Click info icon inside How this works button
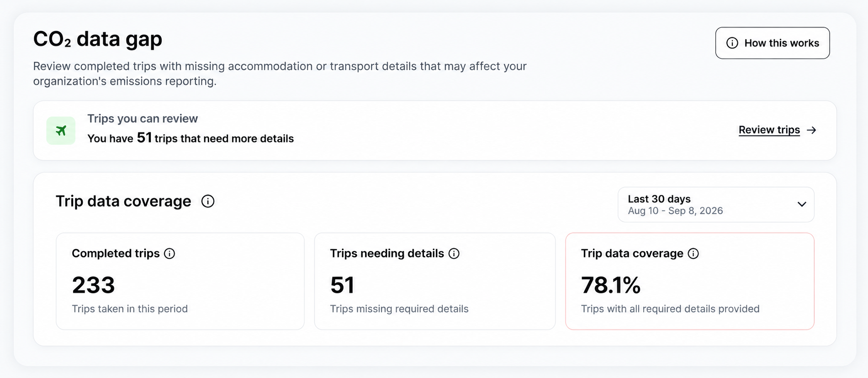 tap(732, 43)
